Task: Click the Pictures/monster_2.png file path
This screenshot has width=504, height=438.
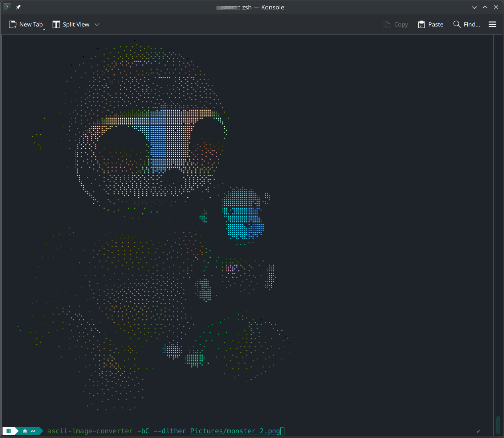Action: tap(235, 431)
